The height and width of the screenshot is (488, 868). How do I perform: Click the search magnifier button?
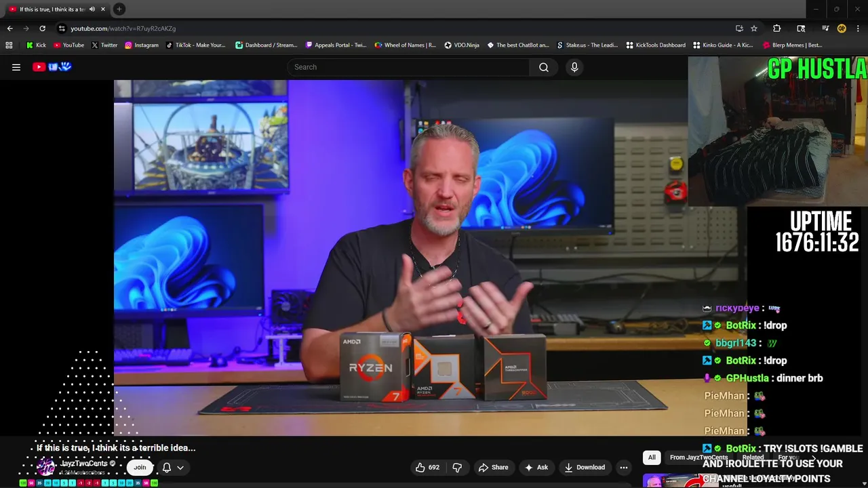(x=543, y=67)
